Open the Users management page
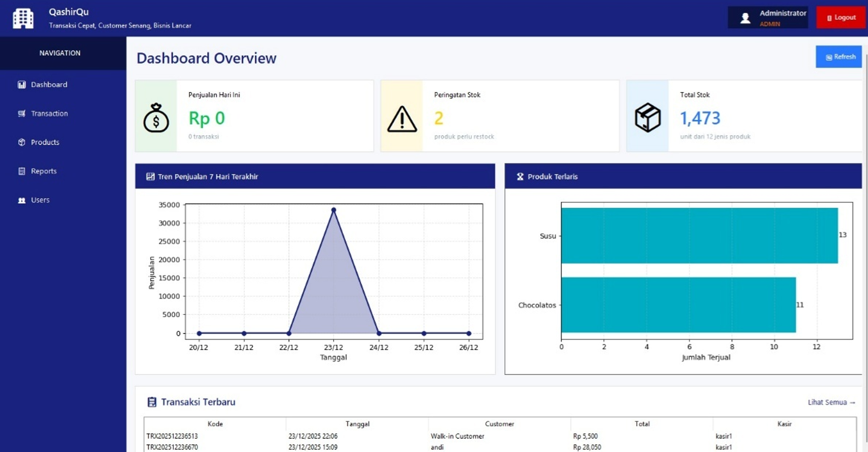 pos(40,200)
